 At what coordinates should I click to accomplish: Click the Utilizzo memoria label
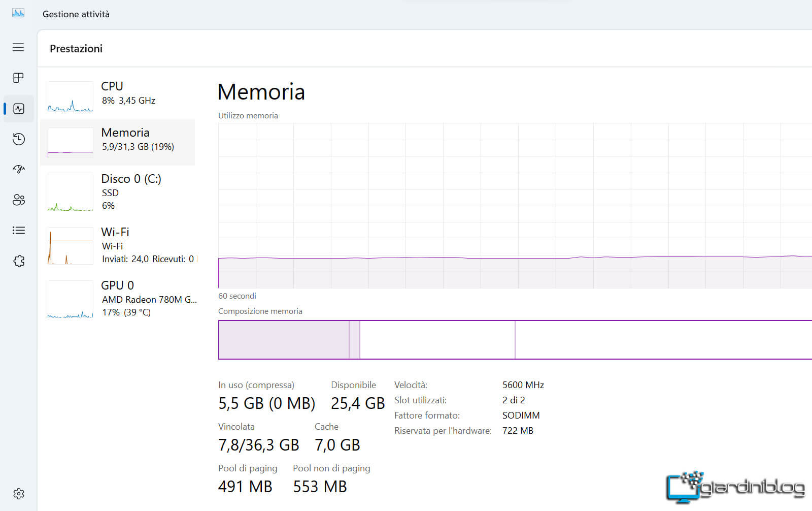(248, 116)
